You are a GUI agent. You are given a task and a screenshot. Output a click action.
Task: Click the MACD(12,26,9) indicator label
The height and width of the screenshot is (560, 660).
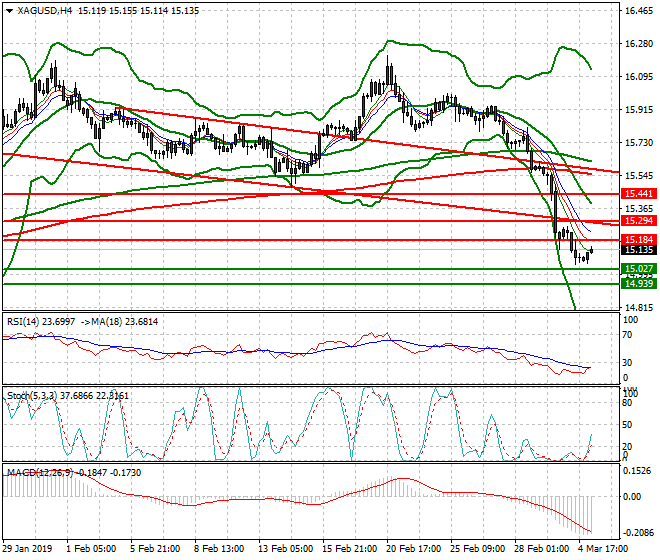[x=40, y=473]
